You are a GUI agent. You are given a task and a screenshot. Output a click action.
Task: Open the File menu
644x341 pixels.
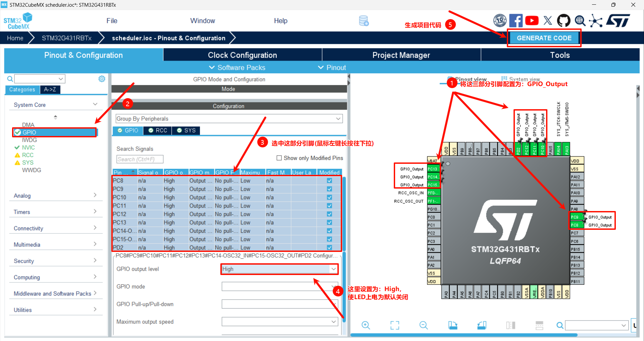point(112,21)
